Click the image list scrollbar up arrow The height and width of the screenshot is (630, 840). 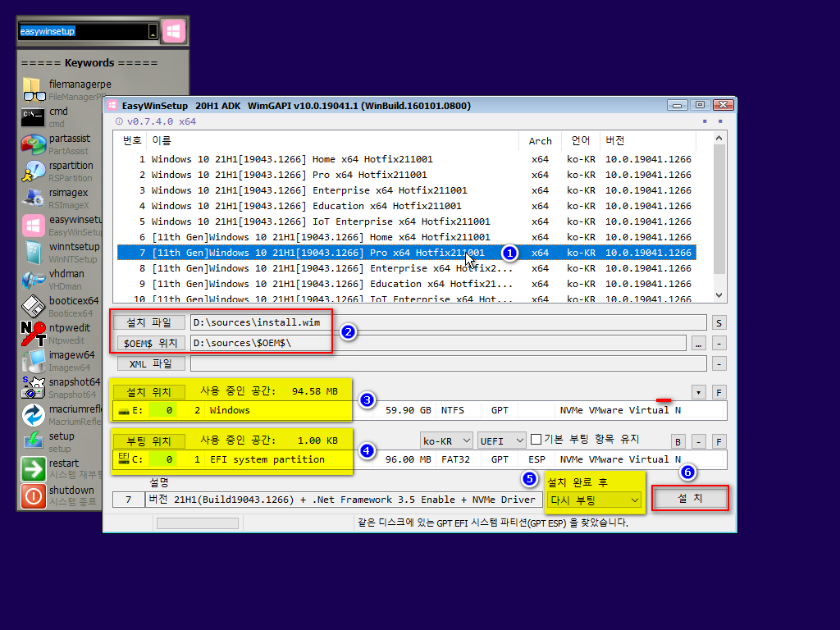719,138
